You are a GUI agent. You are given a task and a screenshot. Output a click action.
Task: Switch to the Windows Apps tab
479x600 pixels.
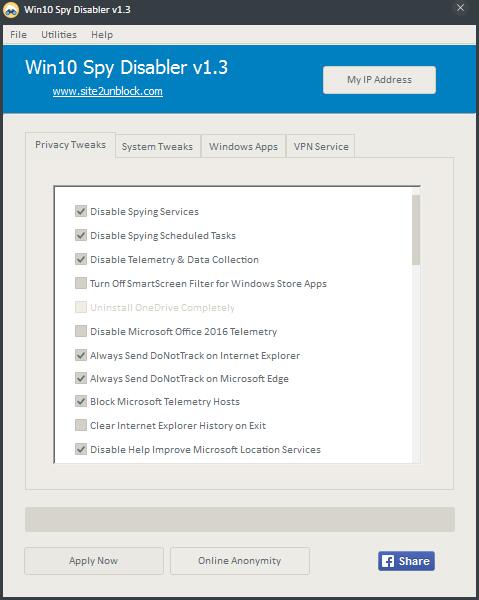243,147
